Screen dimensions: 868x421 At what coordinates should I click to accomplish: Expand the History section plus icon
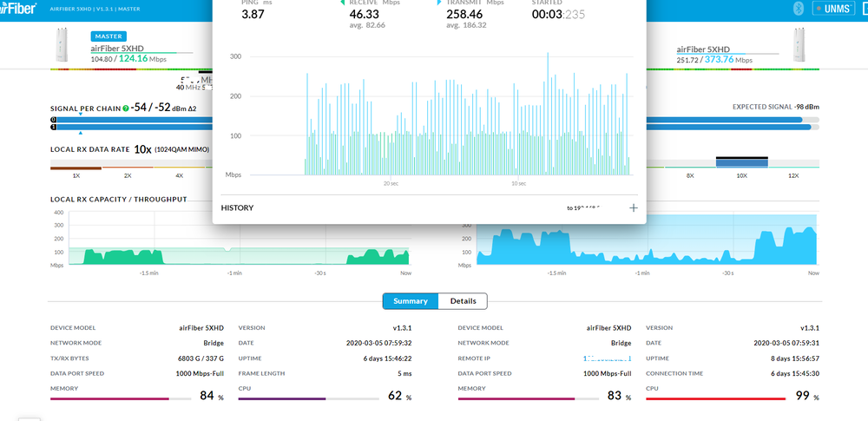tap(633, 207)
